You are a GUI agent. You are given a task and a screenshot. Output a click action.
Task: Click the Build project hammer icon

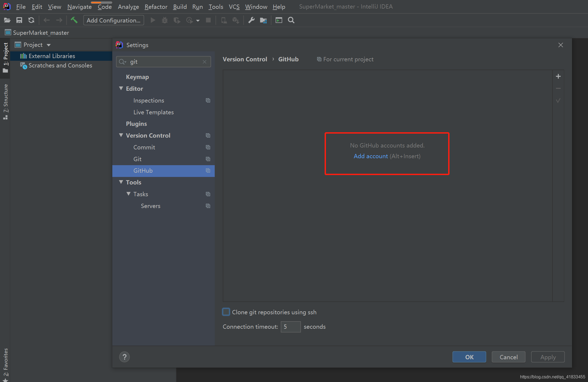pos(74,20)
